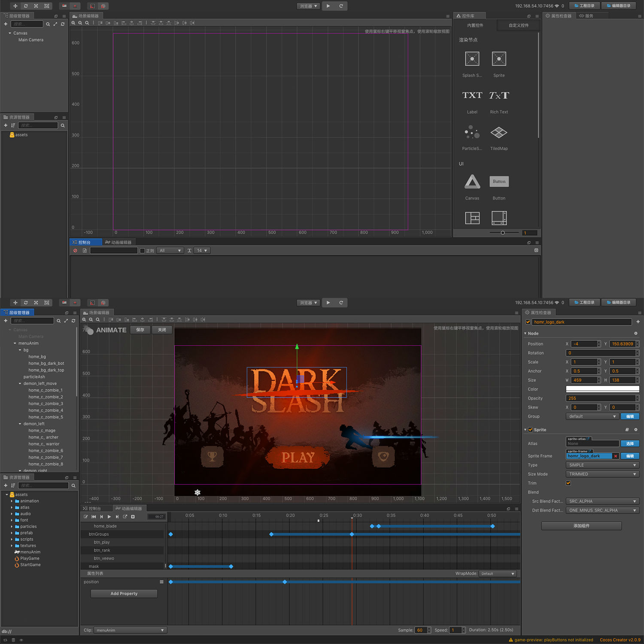Toggle the Trim checkbox
Screen dimensions: 644x644
point(568,483)
